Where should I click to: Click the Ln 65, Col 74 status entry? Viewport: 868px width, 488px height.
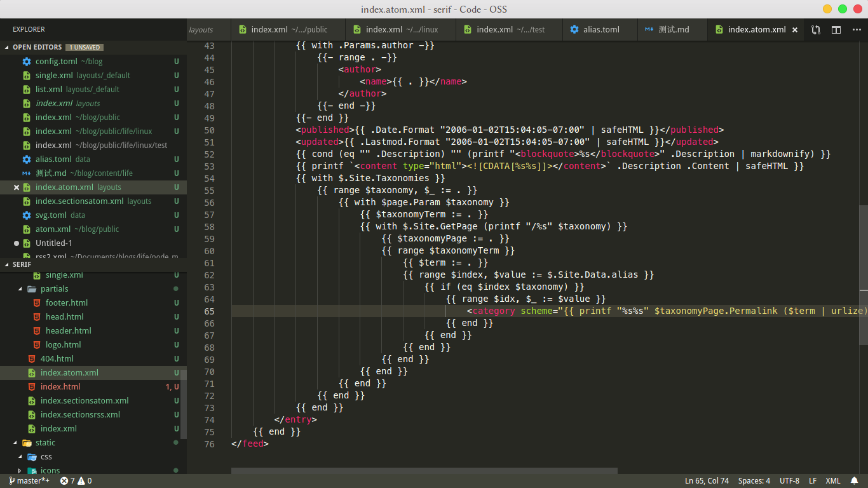(707, 481)
